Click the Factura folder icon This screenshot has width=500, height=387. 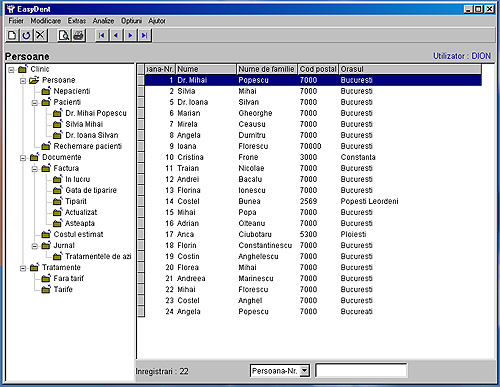tap(46, 168)
